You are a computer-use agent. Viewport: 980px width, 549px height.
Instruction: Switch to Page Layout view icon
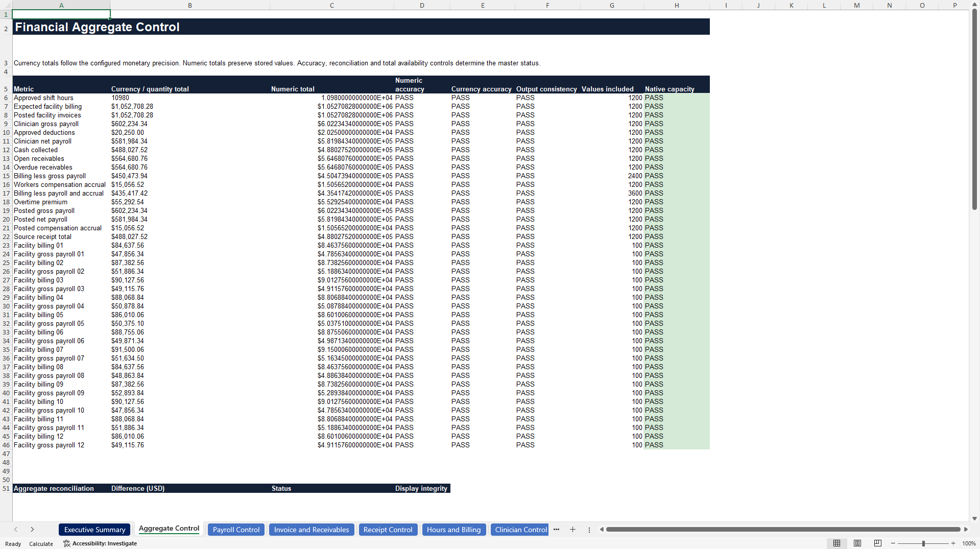[x=857, y=543]
